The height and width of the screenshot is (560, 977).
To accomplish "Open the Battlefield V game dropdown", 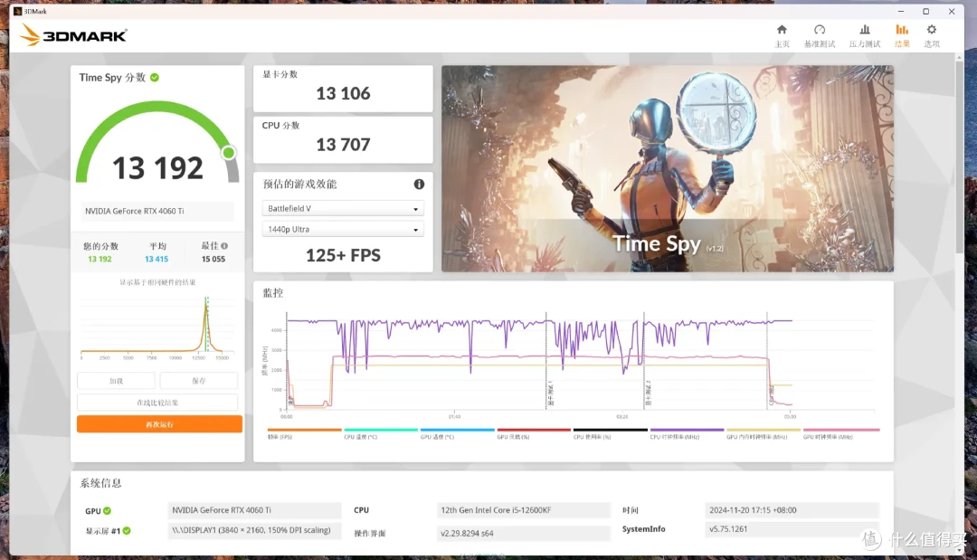I will (x=343, y=209).
